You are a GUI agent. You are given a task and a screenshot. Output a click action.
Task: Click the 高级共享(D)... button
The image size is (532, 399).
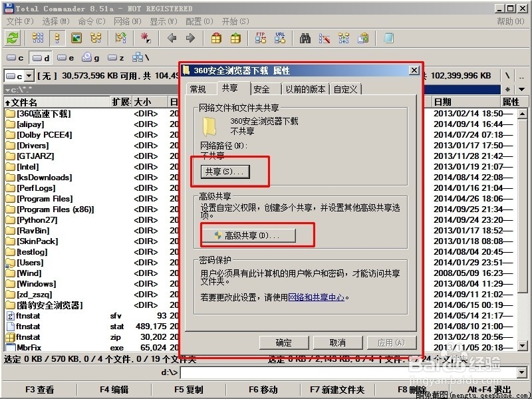pos(248,235)
